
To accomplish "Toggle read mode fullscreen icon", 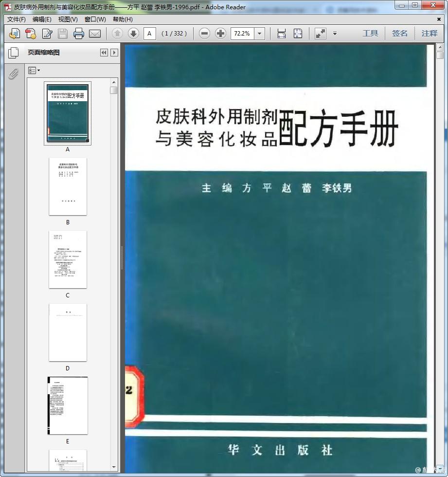I will pos(321,34).
